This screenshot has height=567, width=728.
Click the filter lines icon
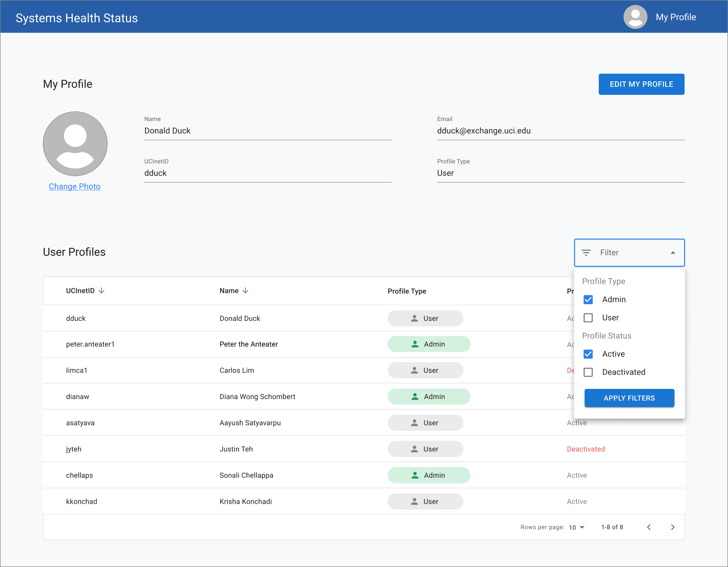click(x=586, y=253)
